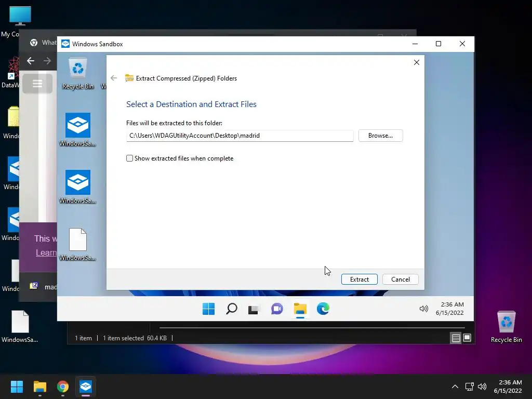Viewport: 532px width, 399px height.
Task: Open host clock 2:36 AM
Action: pos(508,387)
